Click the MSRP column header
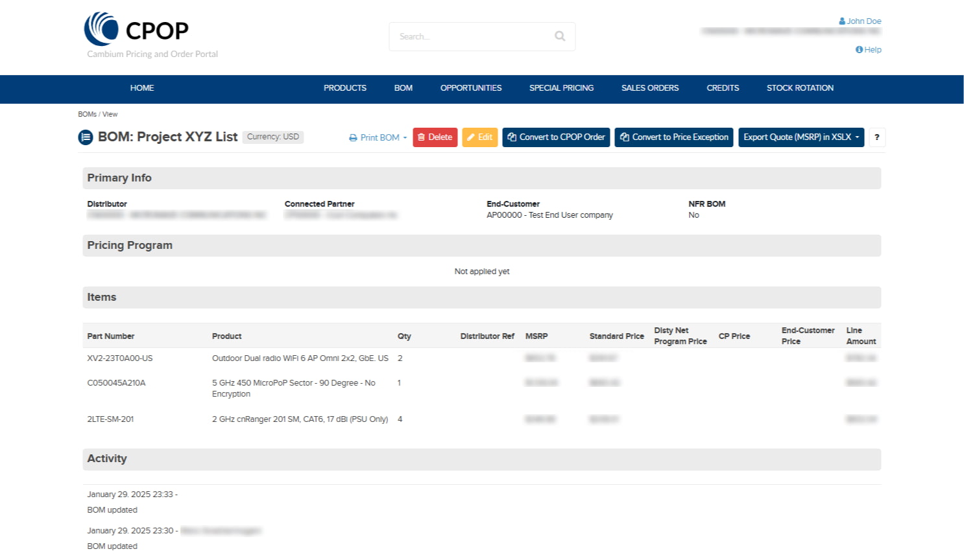Viewport: 964px width, 560px height. 536,336
